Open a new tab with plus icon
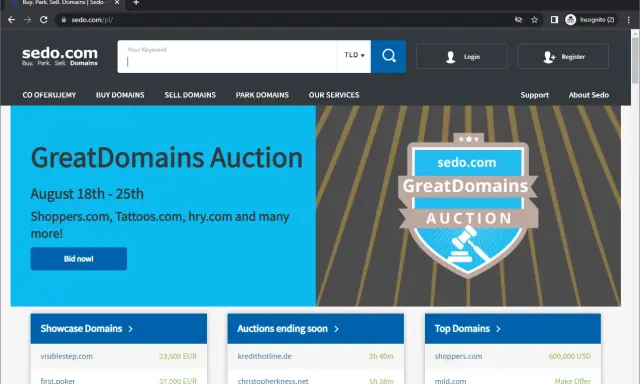The width and height of the screenshot is (640, 384). pos(136,3)
